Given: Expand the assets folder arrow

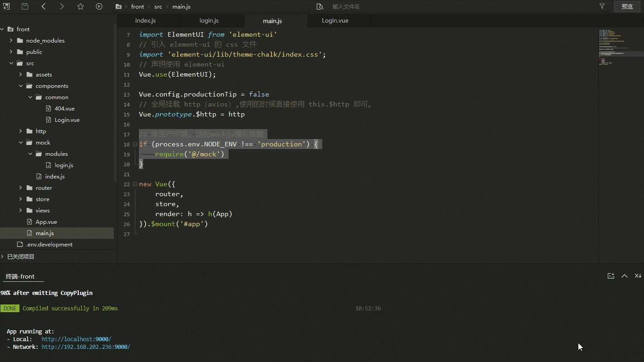Looking at the screenshot, I should [x=20, y=74].
